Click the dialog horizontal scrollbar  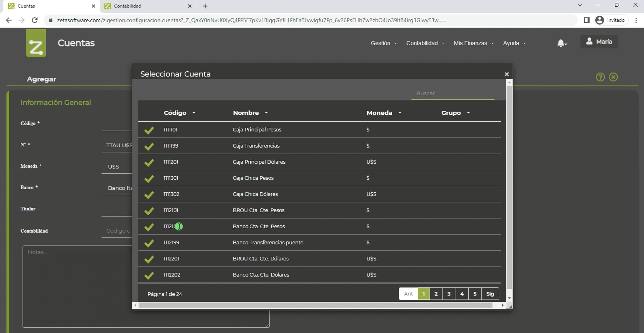point(316,305)
